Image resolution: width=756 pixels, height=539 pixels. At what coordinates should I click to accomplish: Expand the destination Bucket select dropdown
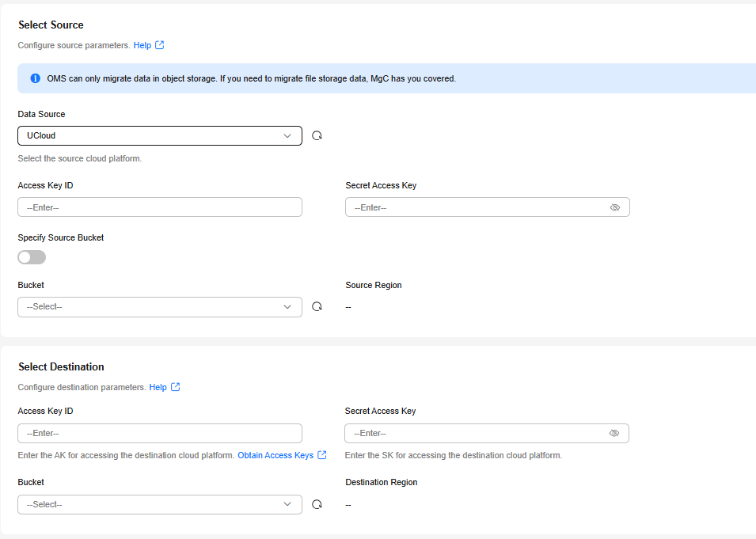(x=160, y=504)
